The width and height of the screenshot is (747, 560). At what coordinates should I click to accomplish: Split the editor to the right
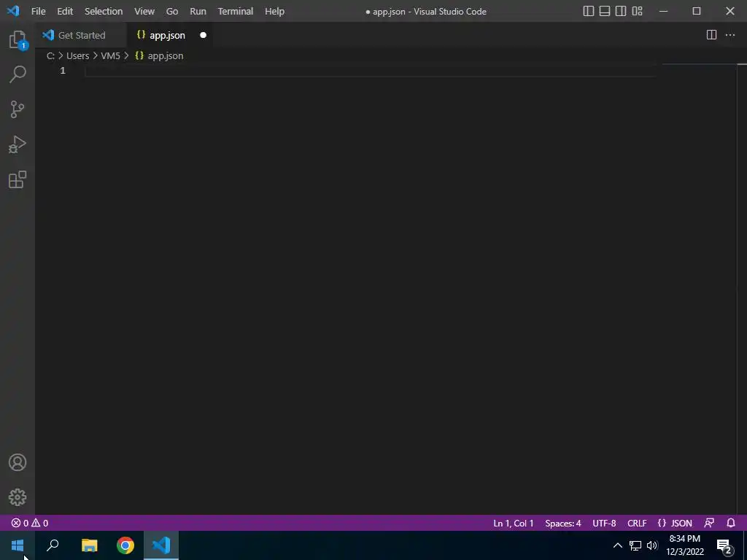711,35
